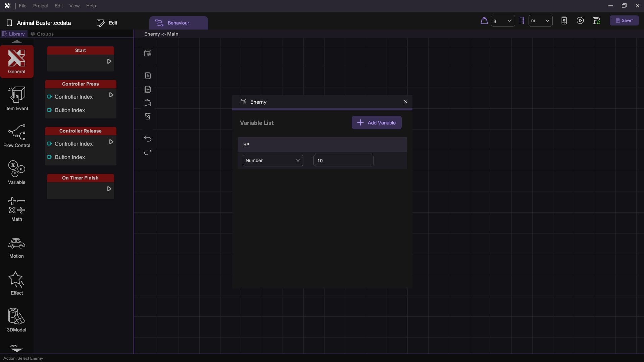Close the Enemy variable dialog
The height and width of the screenshot is (362, 644).
point(405,102)
